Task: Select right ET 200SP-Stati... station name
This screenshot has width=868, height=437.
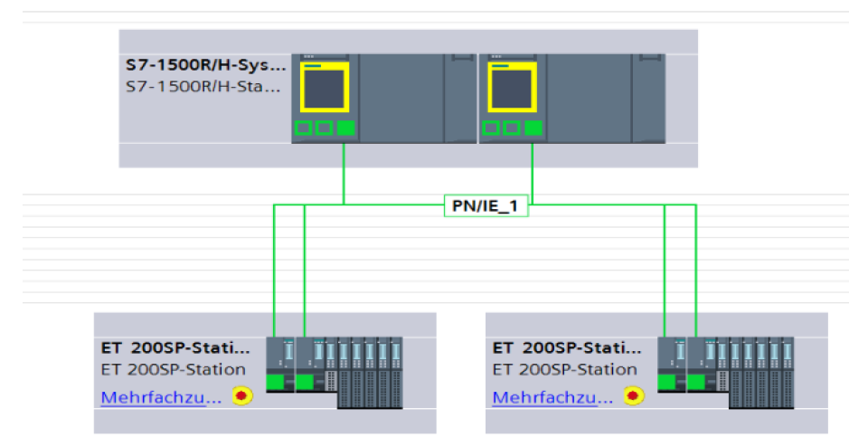Action: [567, 347]
